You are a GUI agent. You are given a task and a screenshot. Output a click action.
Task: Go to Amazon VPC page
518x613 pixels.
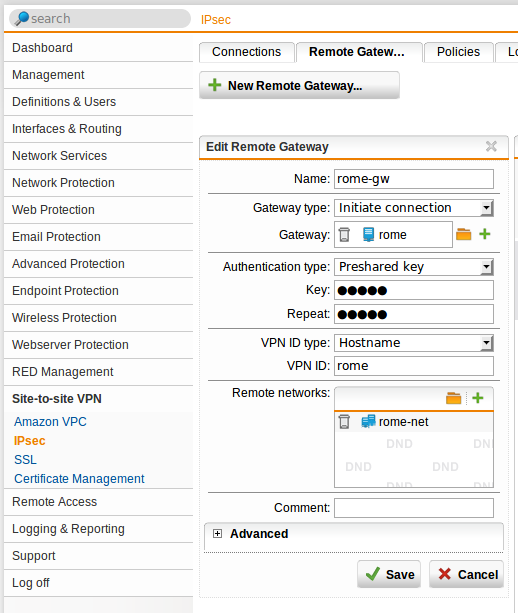(50, 421)
